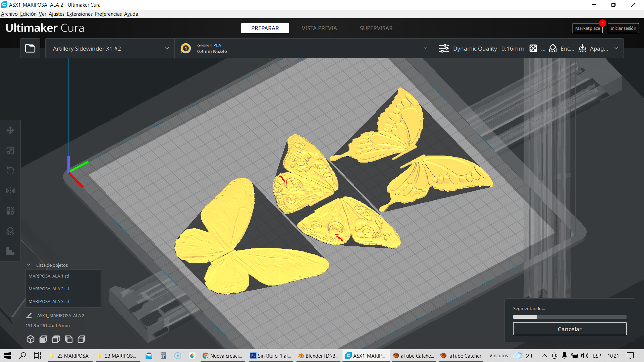The image size is (644, 362).
Task: Switch to front view cube icon
Action: (x=43, y=339)
